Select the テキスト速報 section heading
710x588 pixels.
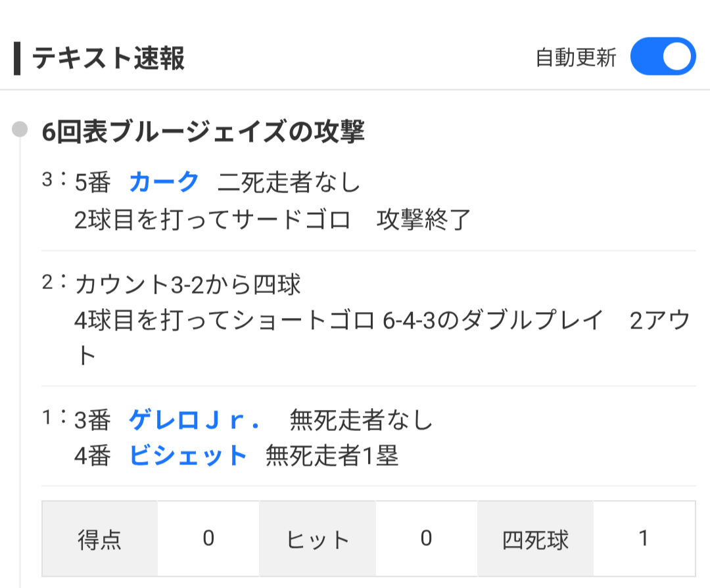(x=108, y=58)
